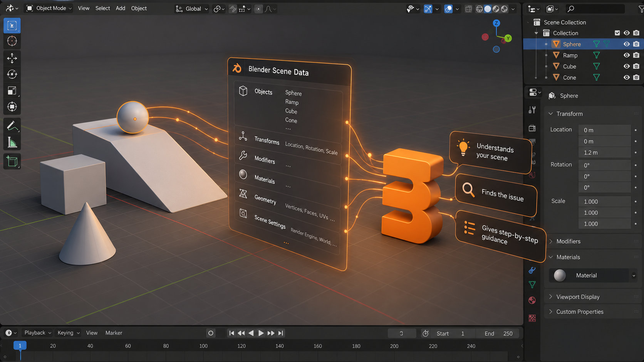This screenshot has height=362, width=644.
Task: Open the Add menu
Action: 121,8
